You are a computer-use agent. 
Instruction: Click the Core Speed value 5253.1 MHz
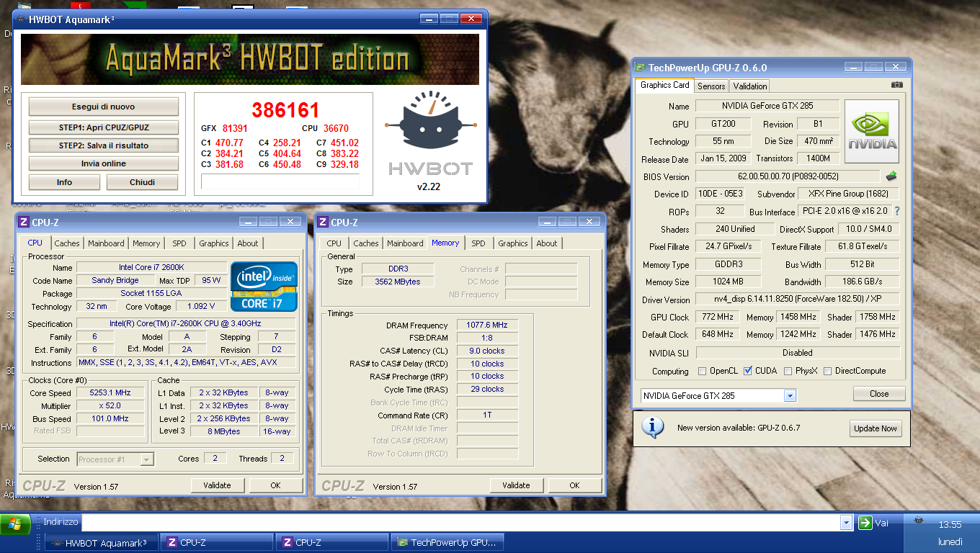110,393
